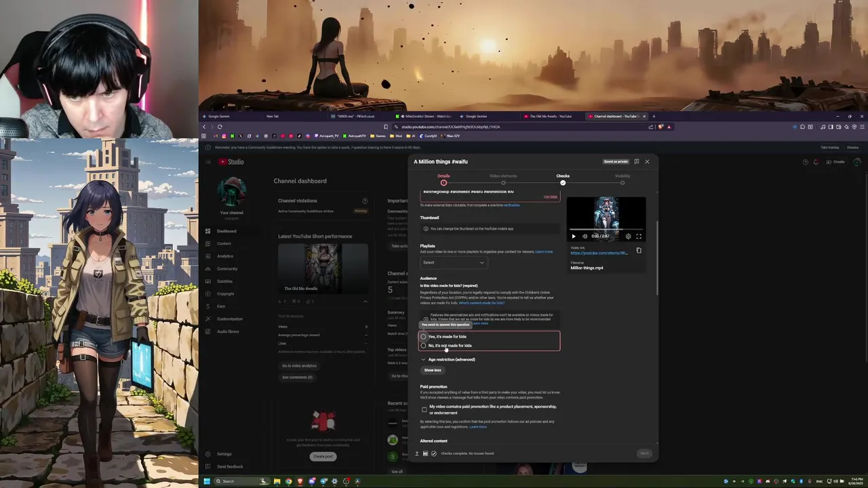
Task: Collapse the latest Short performance card chevron
Action: pos(365,301)
